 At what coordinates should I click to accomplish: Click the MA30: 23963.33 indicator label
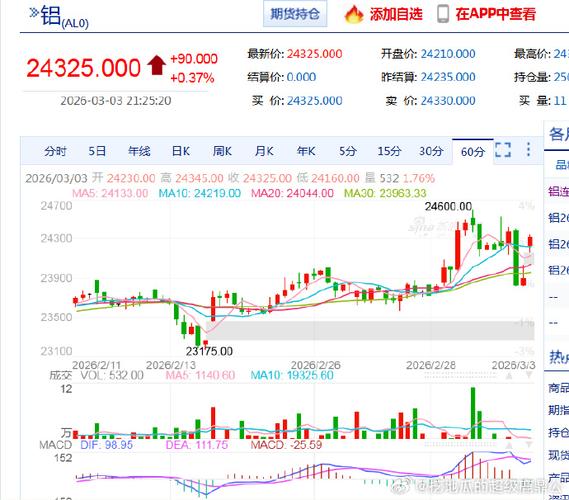pos(385,193)
